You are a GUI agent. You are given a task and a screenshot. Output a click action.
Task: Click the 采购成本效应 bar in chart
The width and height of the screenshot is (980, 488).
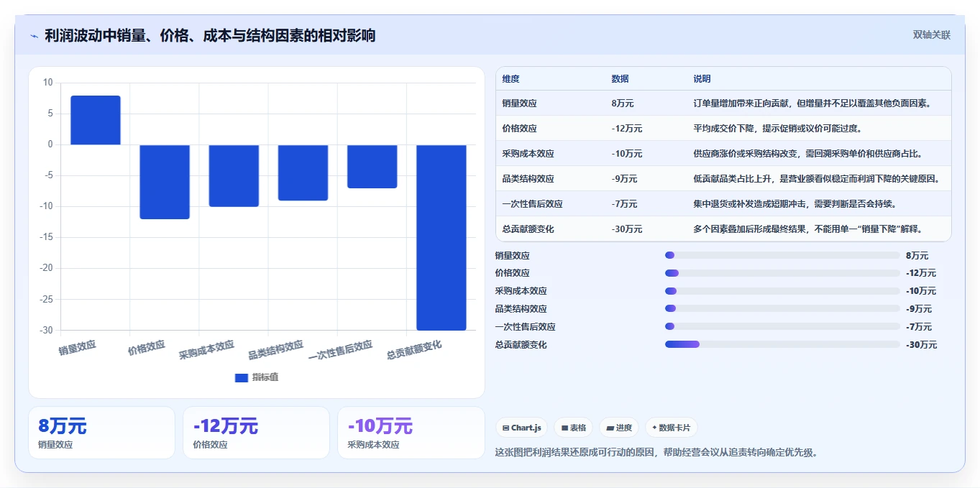point(234,175)
